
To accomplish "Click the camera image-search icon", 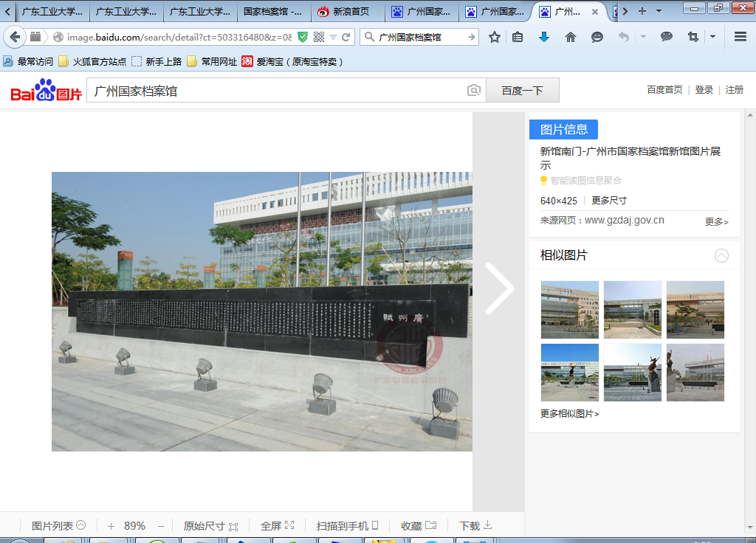I will coord(474,91).
